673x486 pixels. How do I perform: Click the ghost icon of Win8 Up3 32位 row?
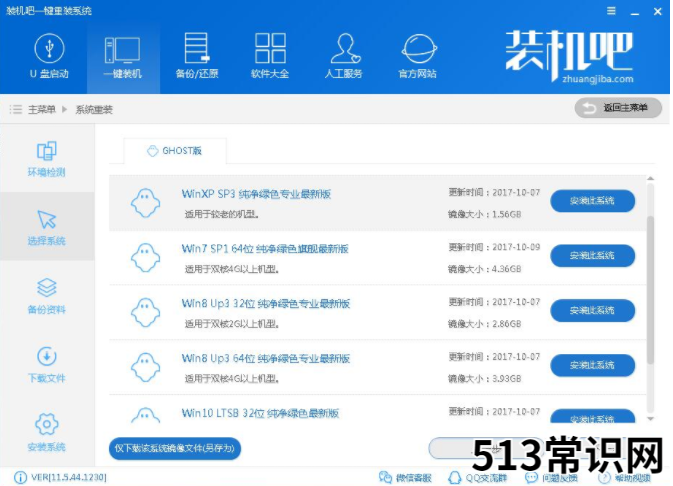click(x=146, y=312)
